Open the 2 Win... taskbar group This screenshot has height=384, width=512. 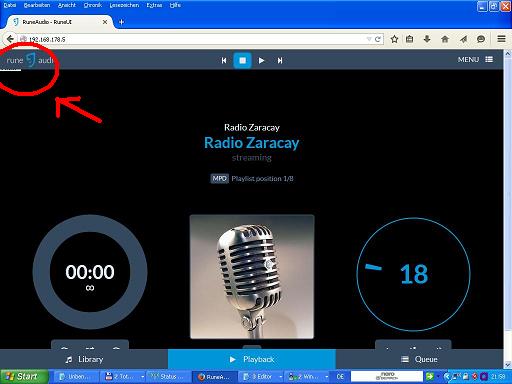(307, 377)
